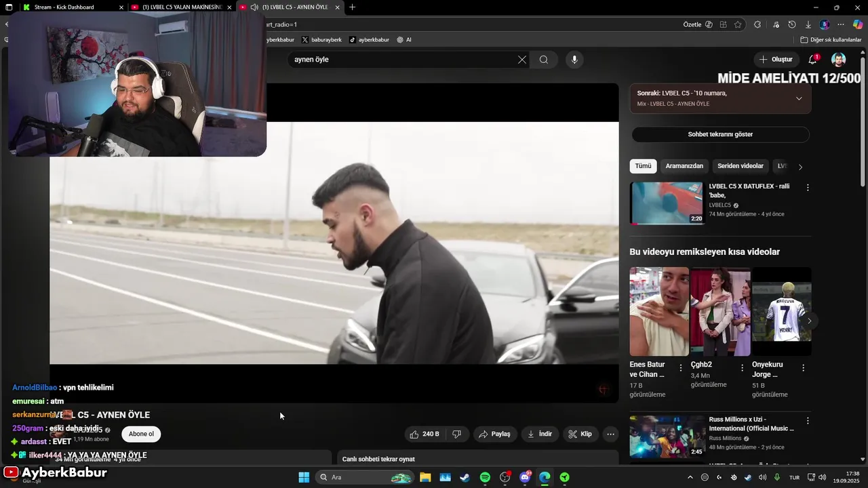The image size is (868, 488).
Task: Switch to the 'Stream - Kick Dashboard' tab
Action: (x=73, y=7)
